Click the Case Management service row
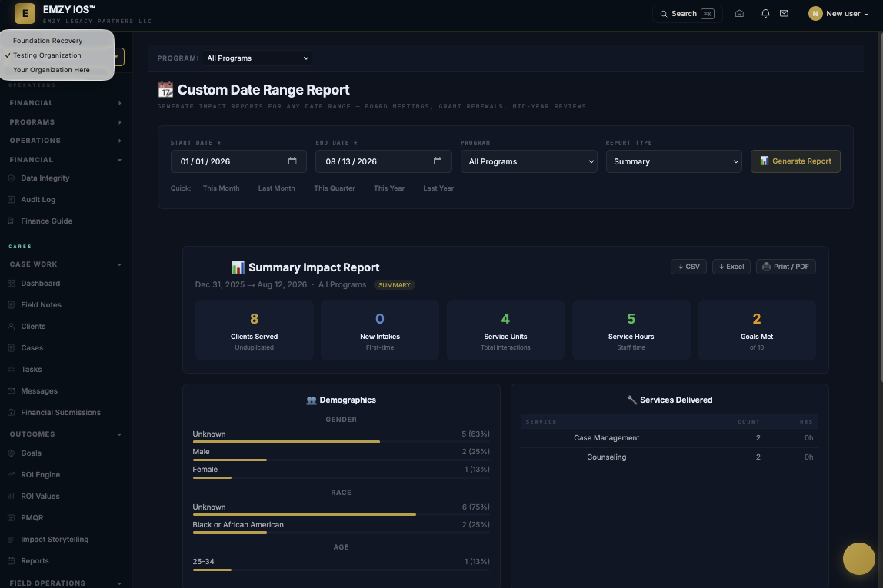 pyautogui.click(x=670, y=438)
